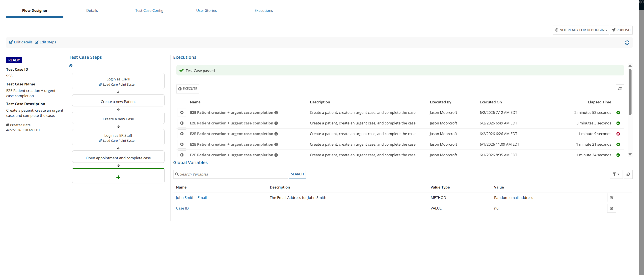
Task: Add a new step with the plus button
Action: [x=118, y=177]
